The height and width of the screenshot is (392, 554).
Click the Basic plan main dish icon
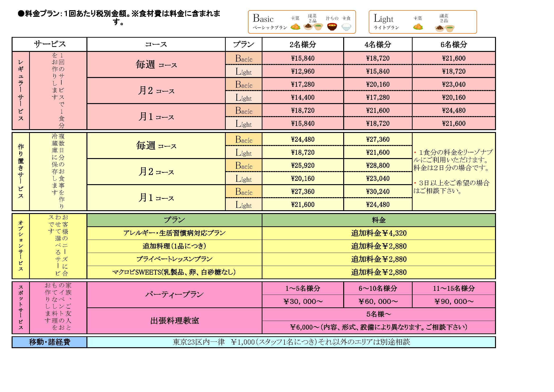[x=295, y=27]
